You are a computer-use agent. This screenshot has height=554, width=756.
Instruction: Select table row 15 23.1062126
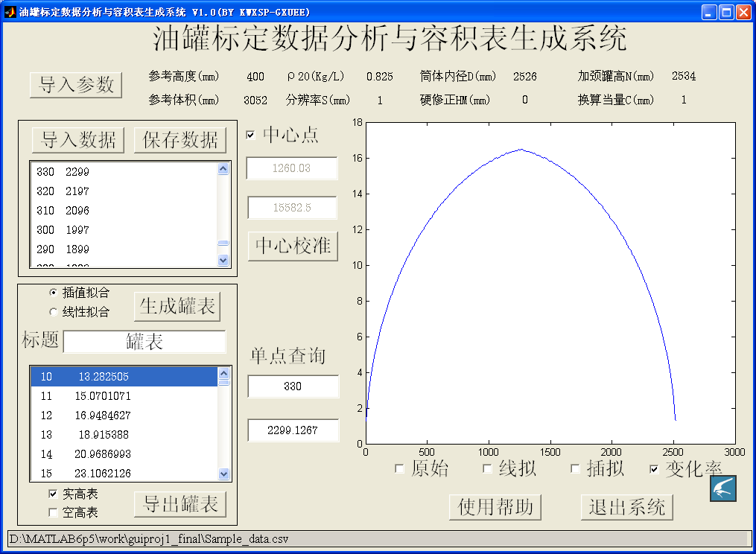(124, 473)
